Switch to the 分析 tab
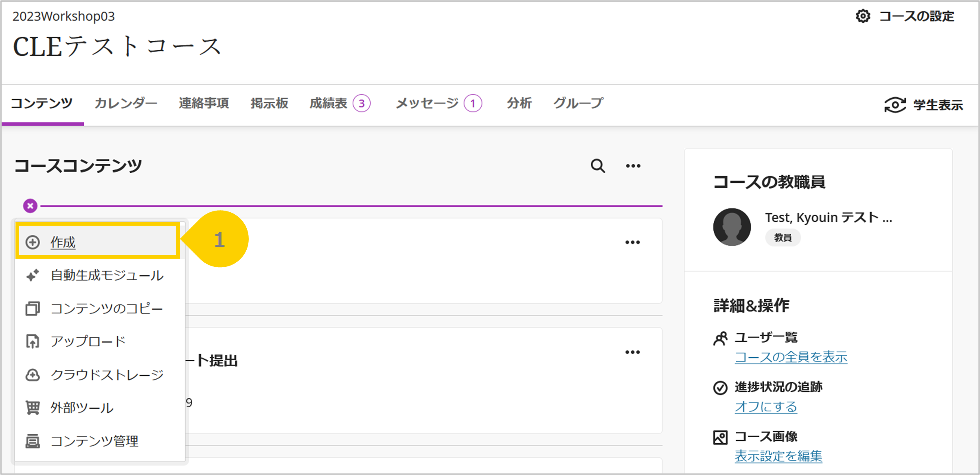The width and height of the screenshot is (980, 475). [x=519, y=103]
